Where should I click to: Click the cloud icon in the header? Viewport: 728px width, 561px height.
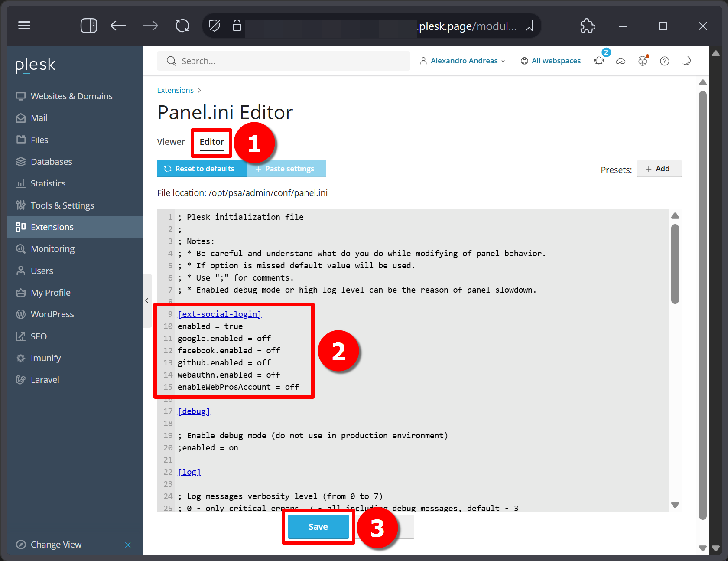[x=621, y=61]
